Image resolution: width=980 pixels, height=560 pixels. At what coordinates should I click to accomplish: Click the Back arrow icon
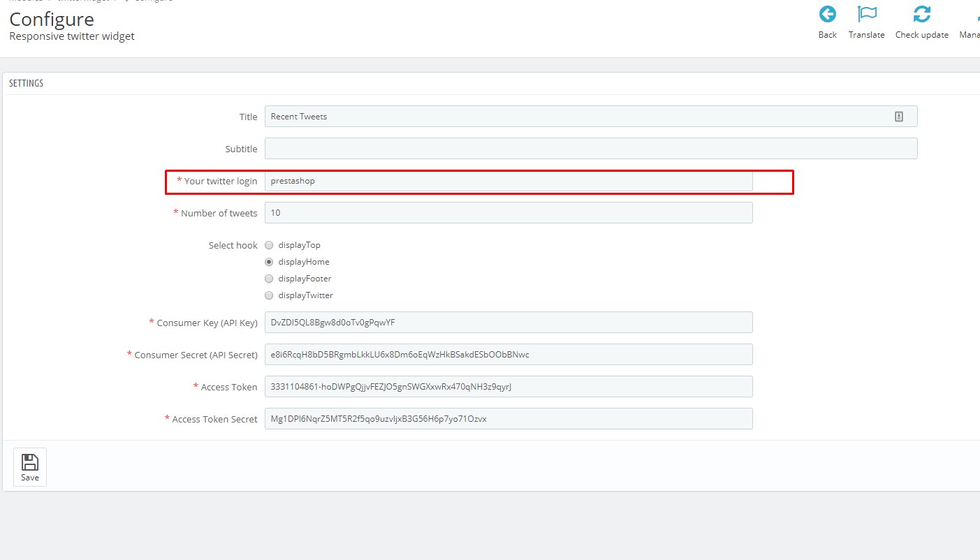(x=827, y=15)
